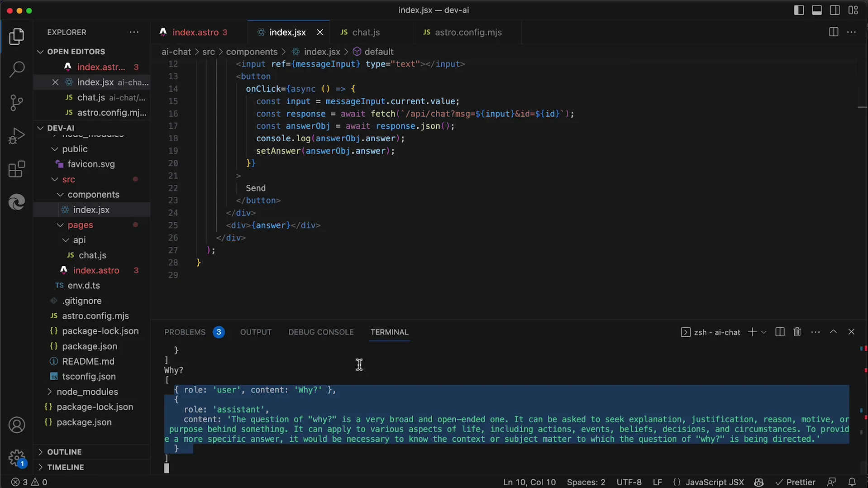The height and width of the screenshot is (488, 868).
Task: Open README.md file
Action: click(x=88, y=361)
